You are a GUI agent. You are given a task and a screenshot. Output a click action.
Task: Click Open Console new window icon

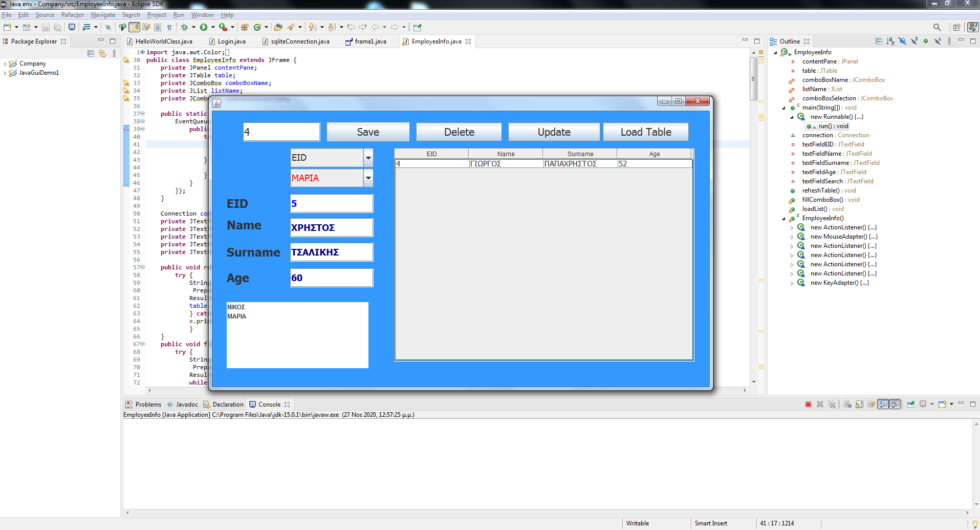click(x=943, y=405)
